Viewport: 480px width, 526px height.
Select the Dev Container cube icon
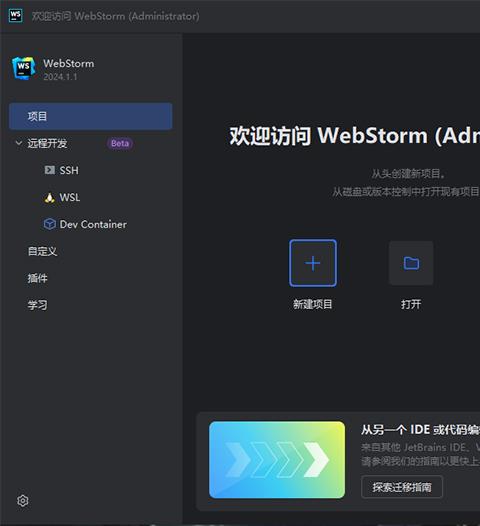pos(50,224)
